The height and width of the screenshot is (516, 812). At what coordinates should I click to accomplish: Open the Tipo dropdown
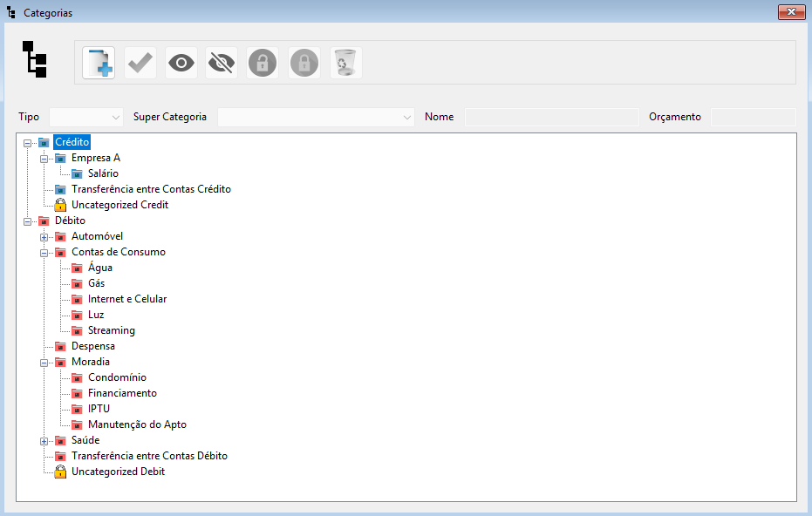[x=86, y=117]
